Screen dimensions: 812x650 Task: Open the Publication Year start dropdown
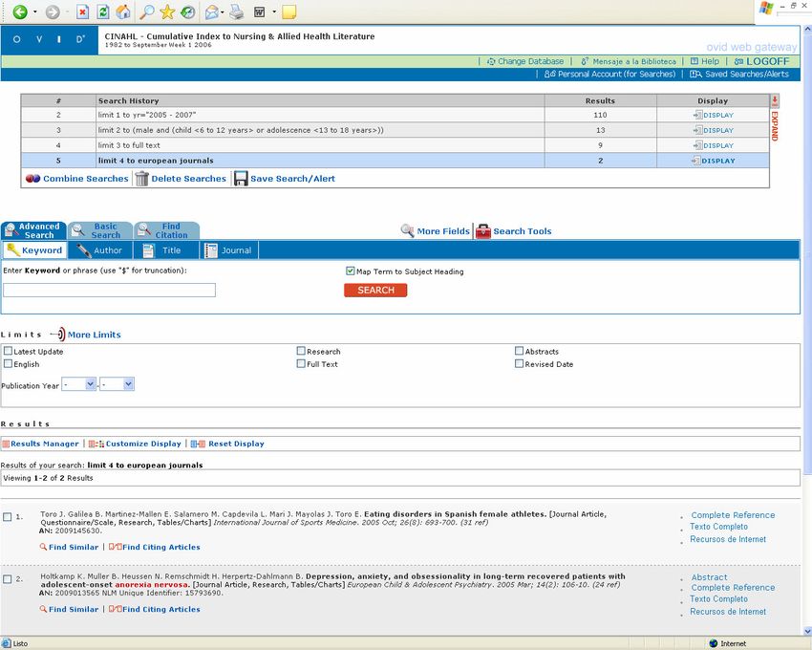[x=78, y=384]
